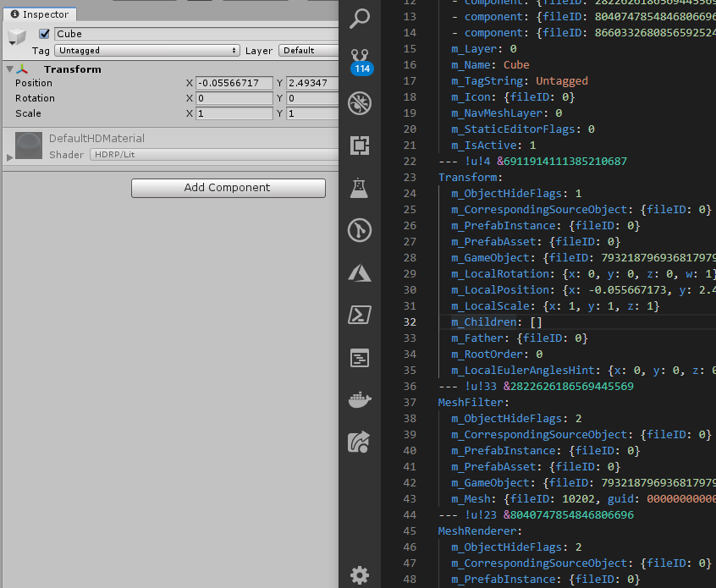This screenshot has width=716, height=588.
Task: Click the m_LocalScale line in editor
Action: tap(555, 306)
